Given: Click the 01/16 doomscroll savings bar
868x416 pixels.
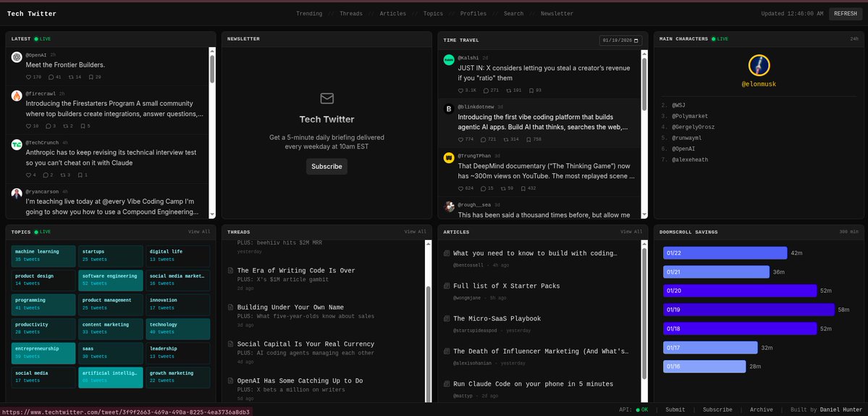Looking at the screenshot, I should 704,366.
